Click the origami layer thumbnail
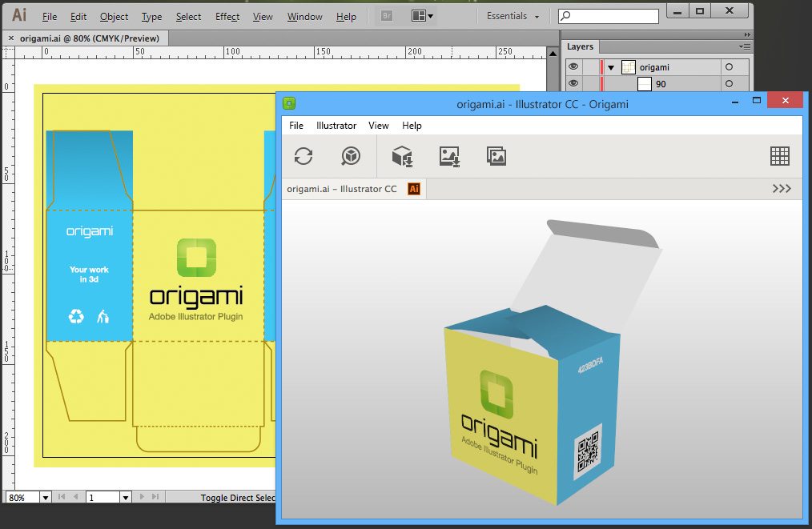Image resolution: width=812 pixels, height=529 pixels. pyautogui.click(x=628, y=66)
